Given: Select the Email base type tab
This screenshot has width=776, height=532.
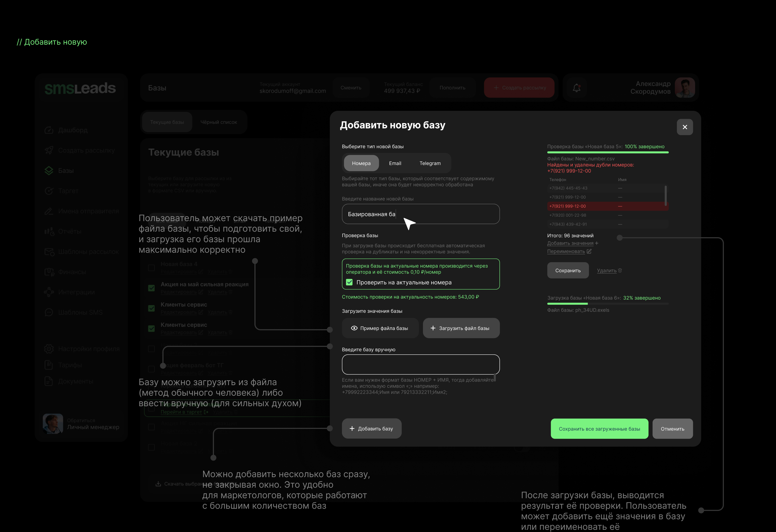Looking at the screenshot, I should pyautogui.click(x=395, y=163).
